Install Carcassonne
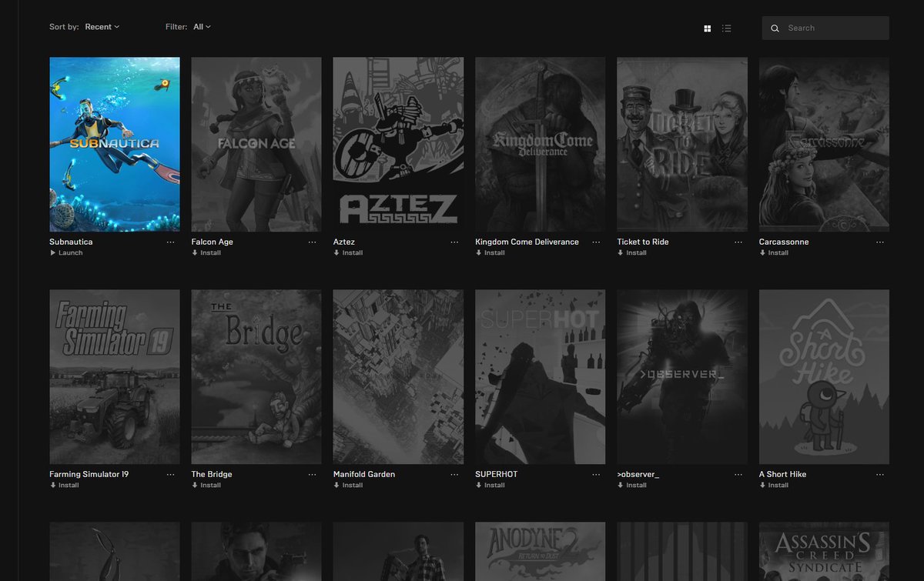924x581 pixels. [x=774, y=252]
